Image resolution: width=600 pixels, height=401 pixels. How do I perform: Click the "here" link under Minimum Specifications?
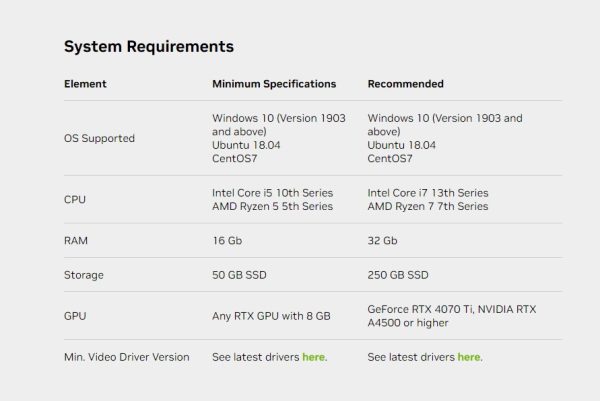coord(313,357)
